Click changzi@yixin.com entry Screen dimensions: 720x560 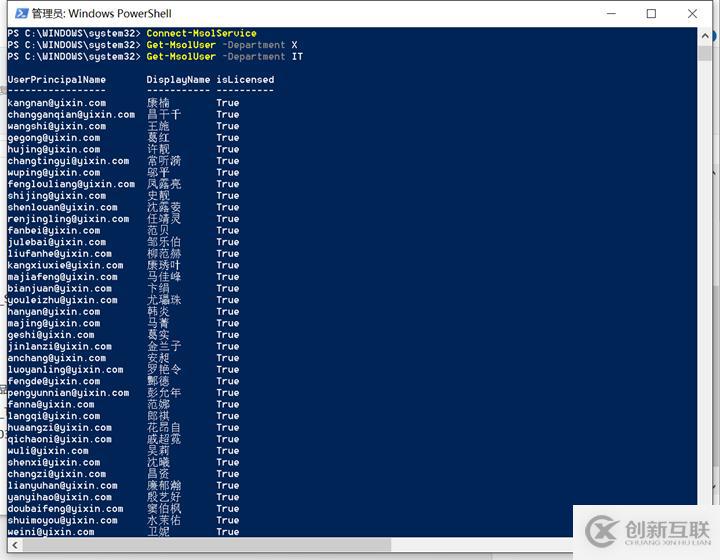[56, 474]
